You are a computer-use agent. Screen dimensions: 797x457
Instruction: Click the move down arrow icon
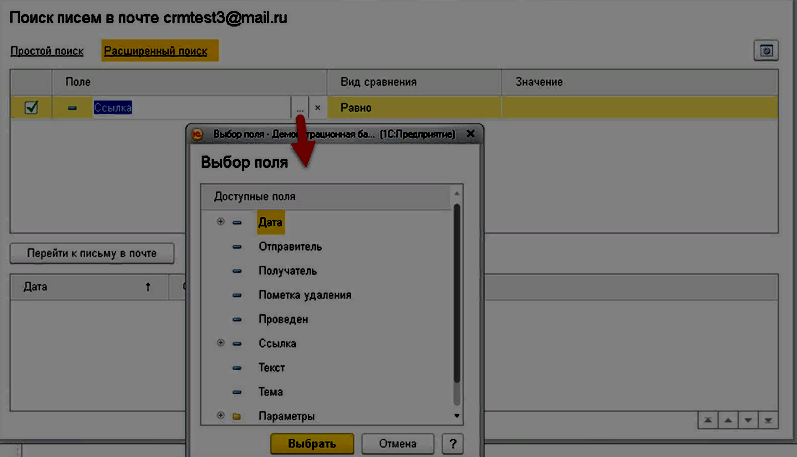click(748, 421)
